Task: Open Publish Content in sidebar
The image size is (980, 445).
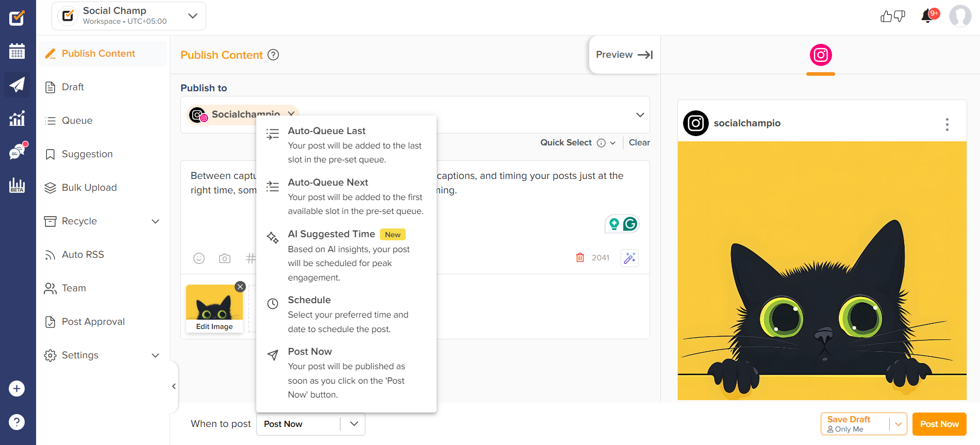Action: pyautogui.click(x=102, y=54)
